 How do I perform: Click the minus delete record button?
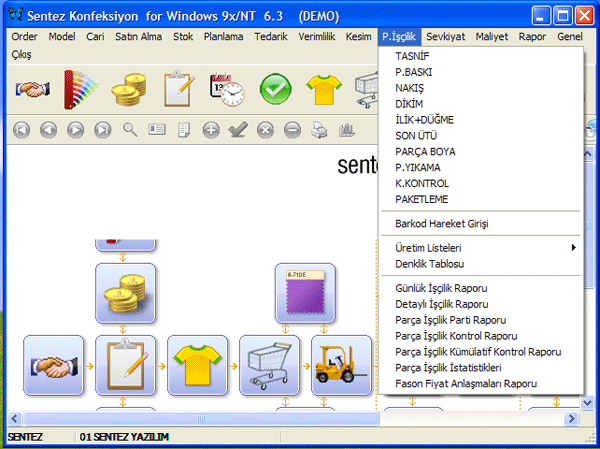point(292,130)
